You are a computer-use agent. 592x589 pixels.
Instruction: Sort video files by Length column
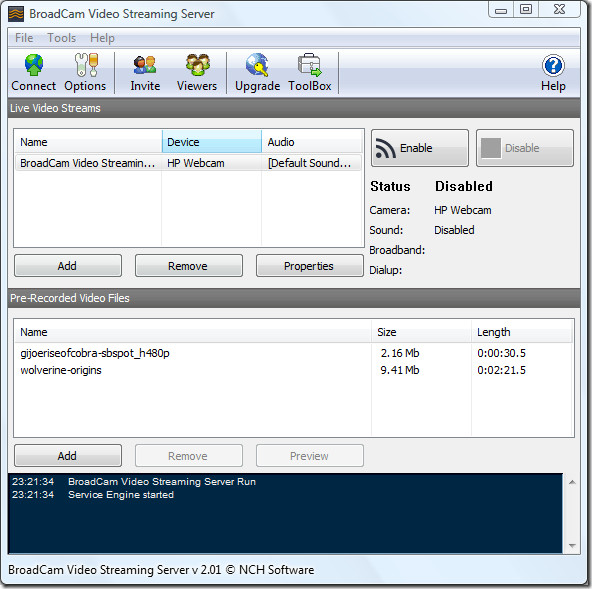click(521, 332)
